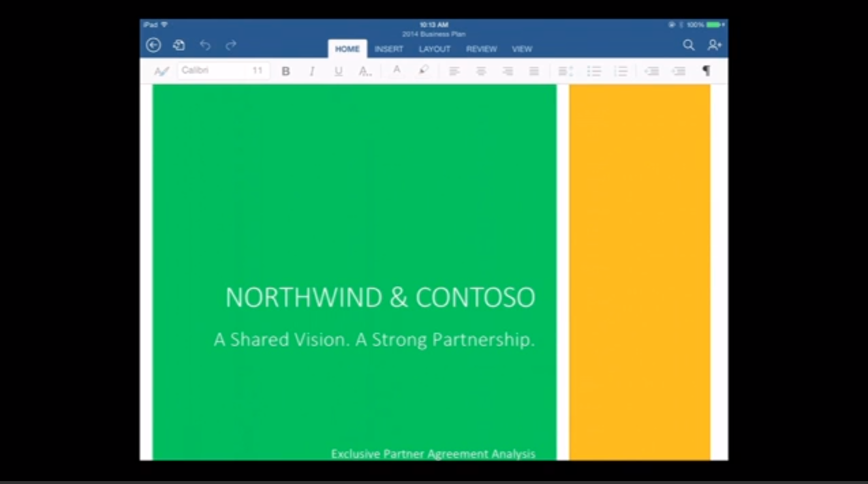Open Share with people icon
Screen dimensions: 868x484
(x=714, y=45)
